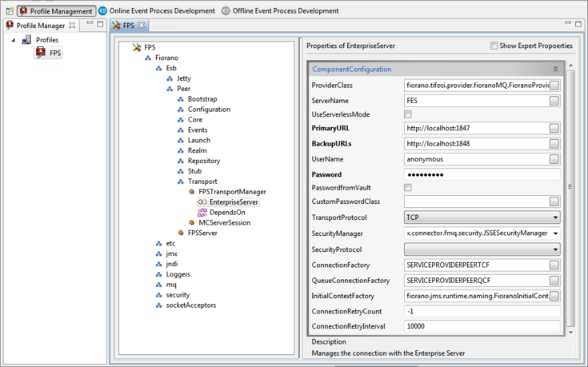Click the FPSServer component icon
The width and height of the screenshot is (588, 367).
click(181, 233)
